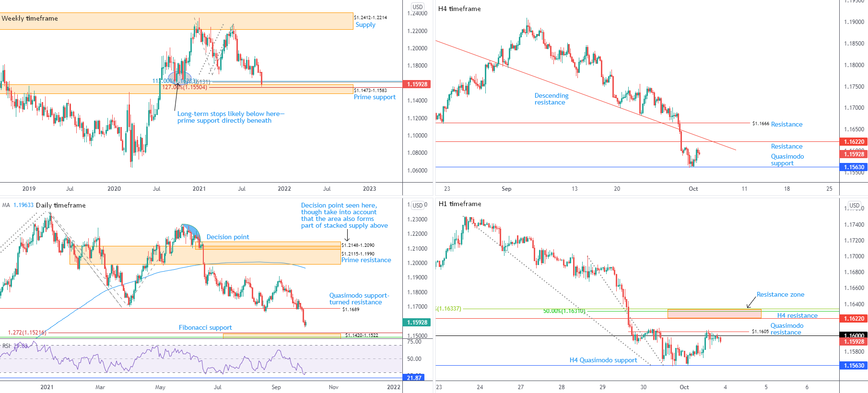Open the USD currency selector on Weekly chart
Screen dimensions: 868x393
click(x=418, y=7)
